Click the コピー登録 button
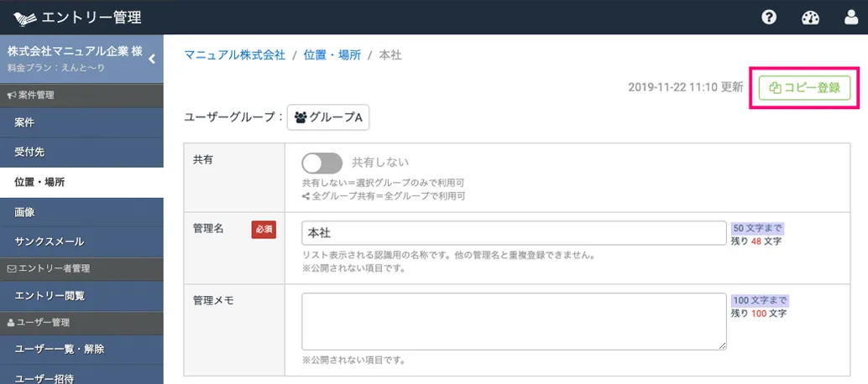 tap(805, 88)
